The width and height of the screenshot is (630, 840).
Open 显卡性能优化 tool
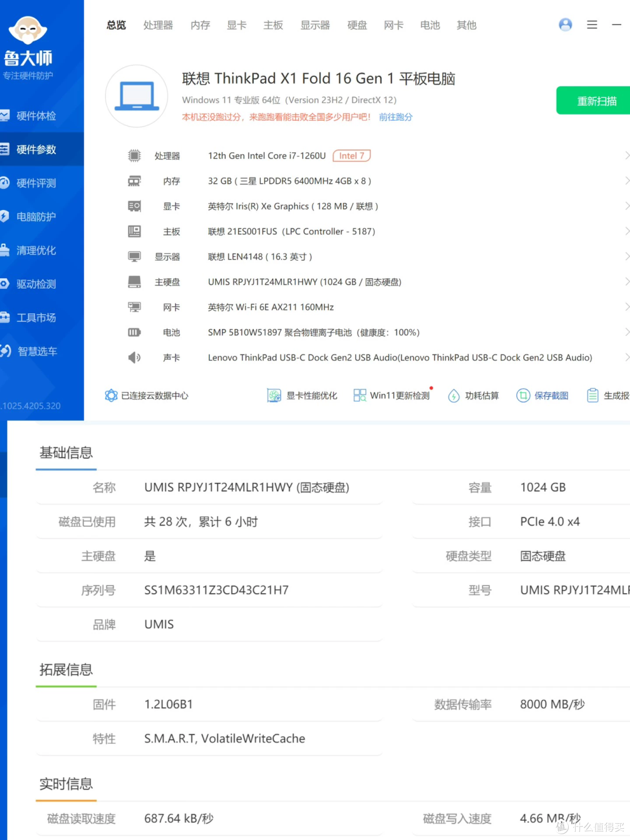click(302, 395)
